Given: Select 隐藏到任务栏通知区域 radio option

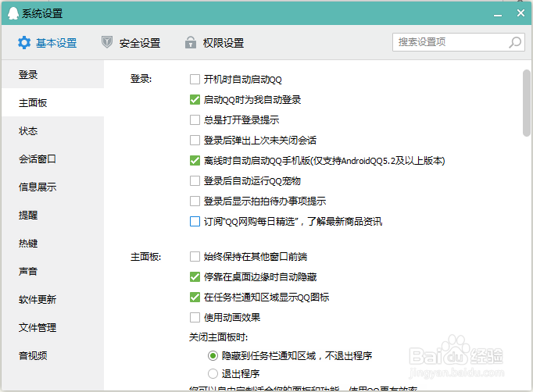Looking at the screenshot, I should (213, 355).
